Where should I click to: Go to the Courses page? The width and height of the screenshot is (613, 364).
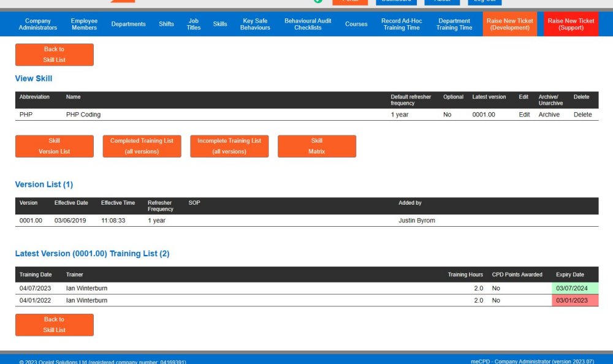[x=356, y=25]
